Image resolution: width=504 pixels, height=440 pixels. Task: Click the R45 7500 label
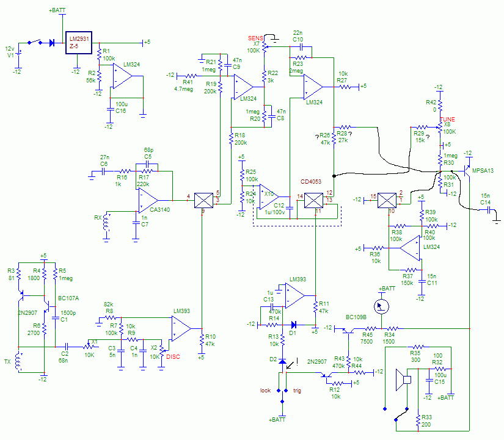click(x=367, y=338)
